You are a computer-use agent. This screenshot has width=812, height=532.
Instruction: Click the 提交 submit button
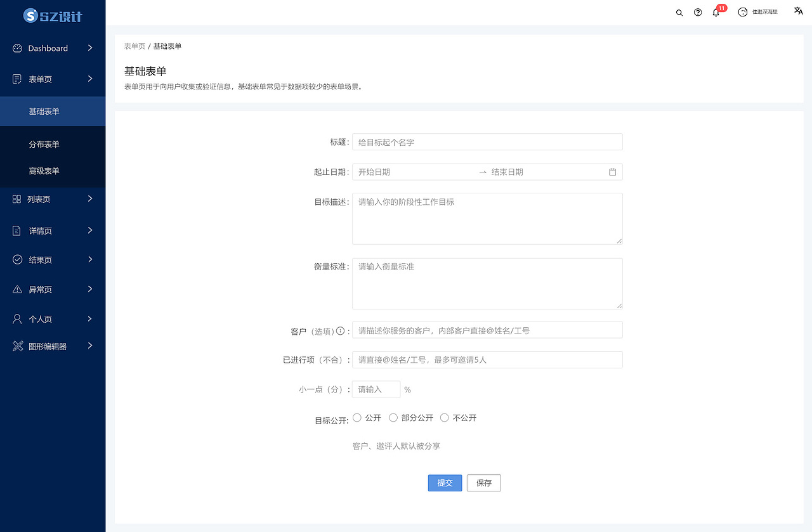445,483
